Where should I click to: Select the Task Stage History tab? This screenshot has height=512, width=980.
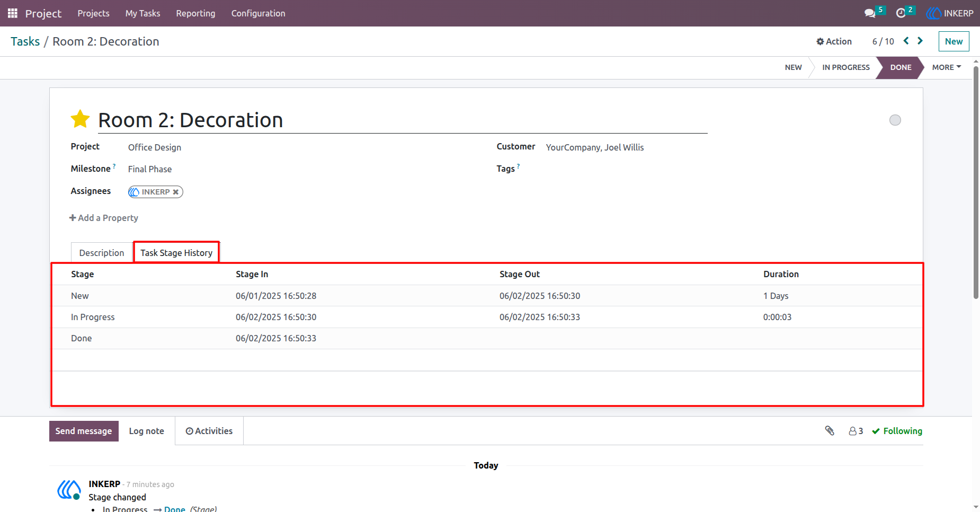point(176,253)
